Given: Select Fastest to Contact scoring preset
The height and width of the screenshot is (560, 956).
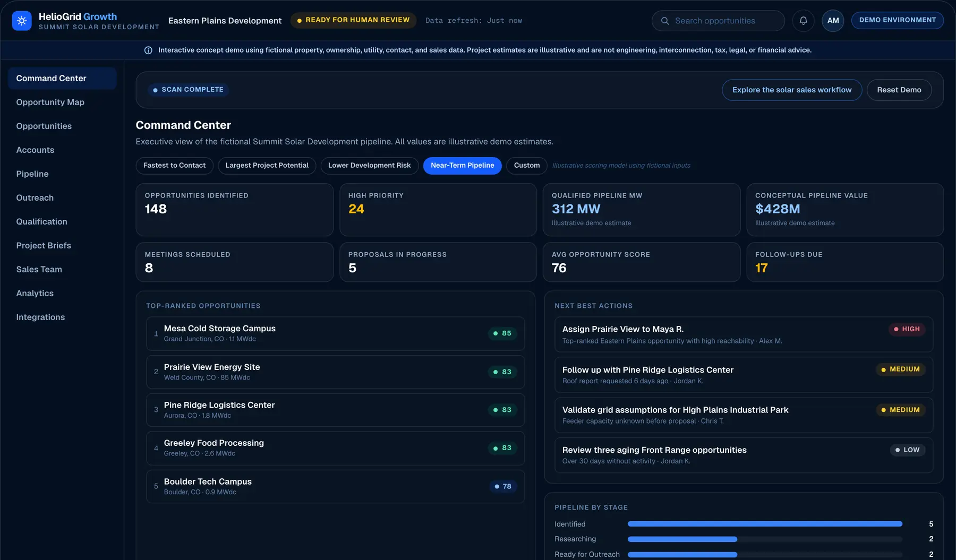Looking at the screenshot, I should click(174, 166).
